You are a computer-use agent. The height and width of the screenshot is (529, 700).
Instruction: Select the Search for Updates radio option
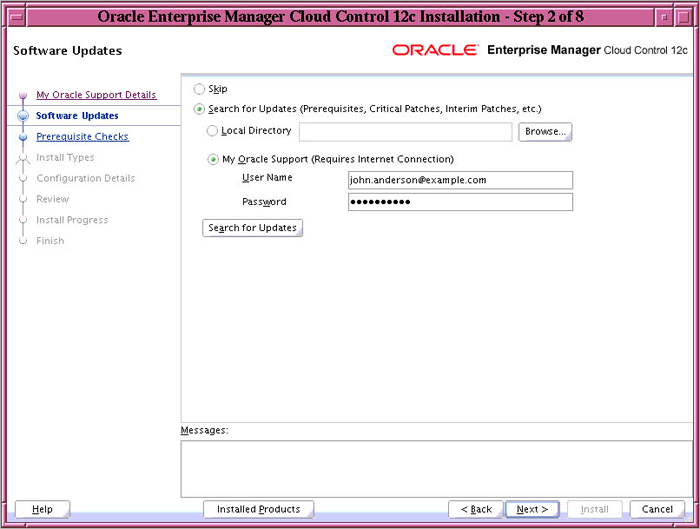[x=199, y=109]
